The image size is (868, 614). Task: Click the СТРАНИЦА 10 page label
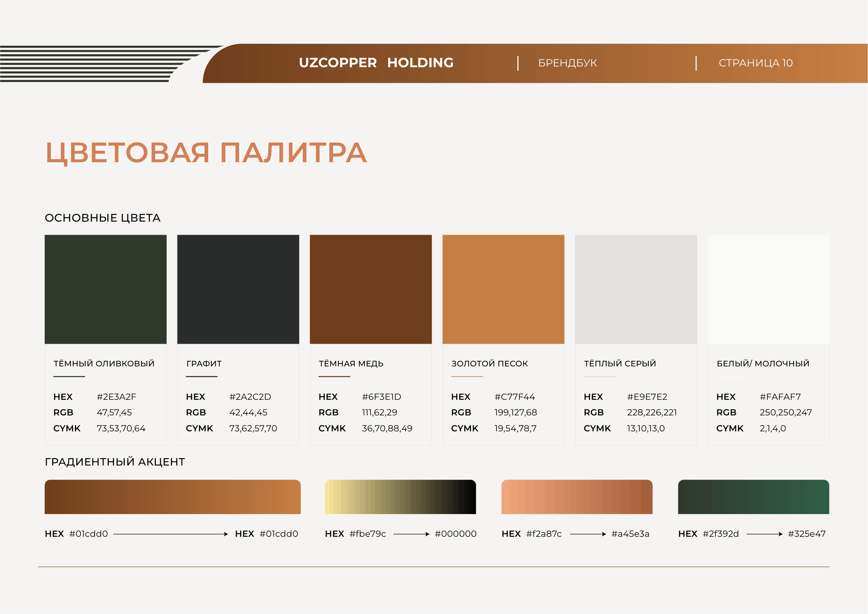tap(756, 63)
